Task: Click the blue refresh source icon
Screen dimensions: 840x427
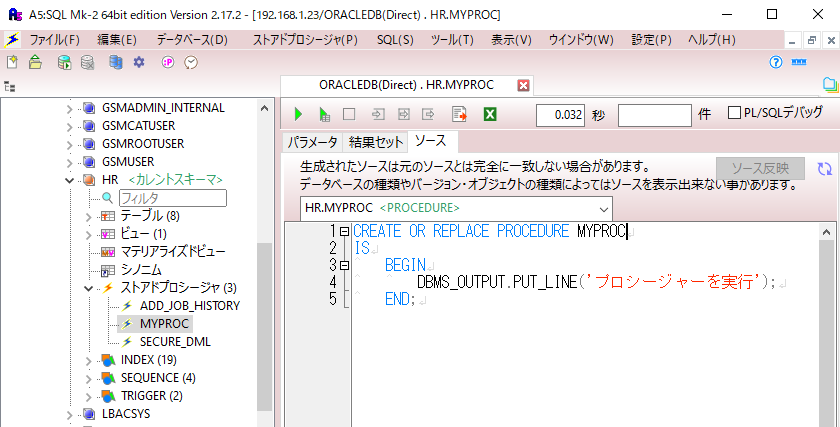Action: pos(824,169)
